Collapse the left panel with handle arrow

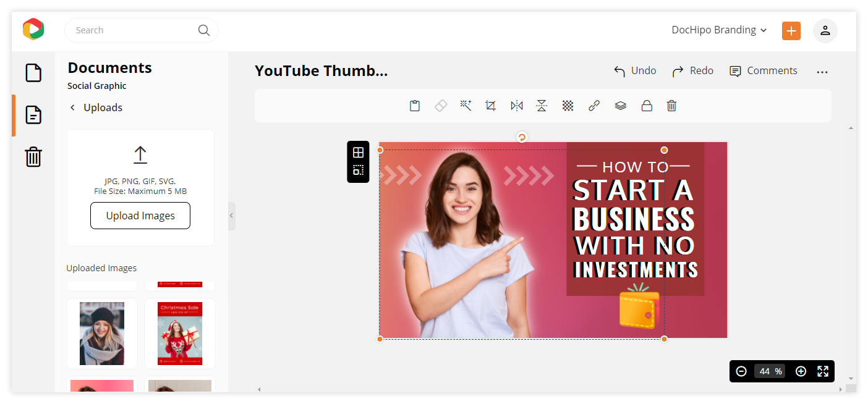coord(231,216)
